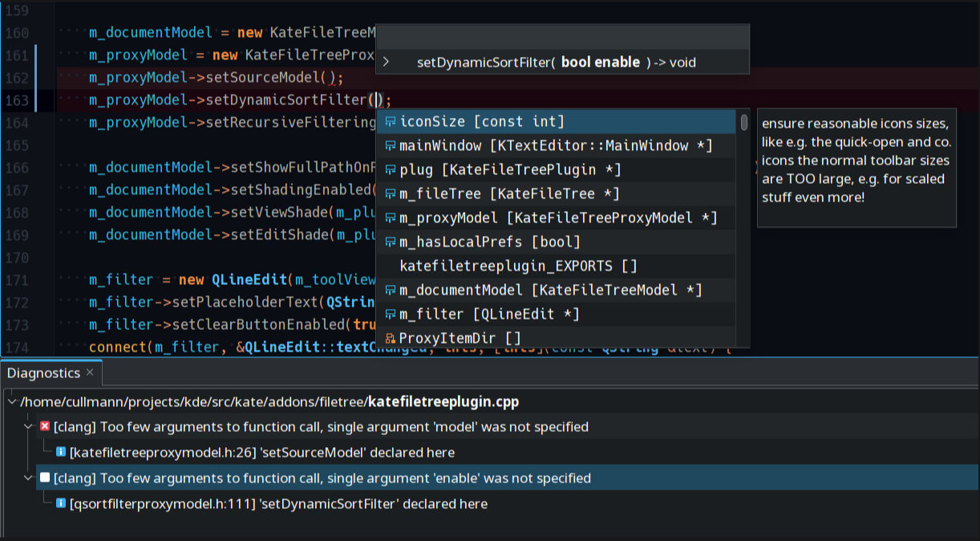This screenshot has height=541, width=980.
Task: Expand the setDynamicSortFilter signature hint arrow
Action: tap(386, 62)
